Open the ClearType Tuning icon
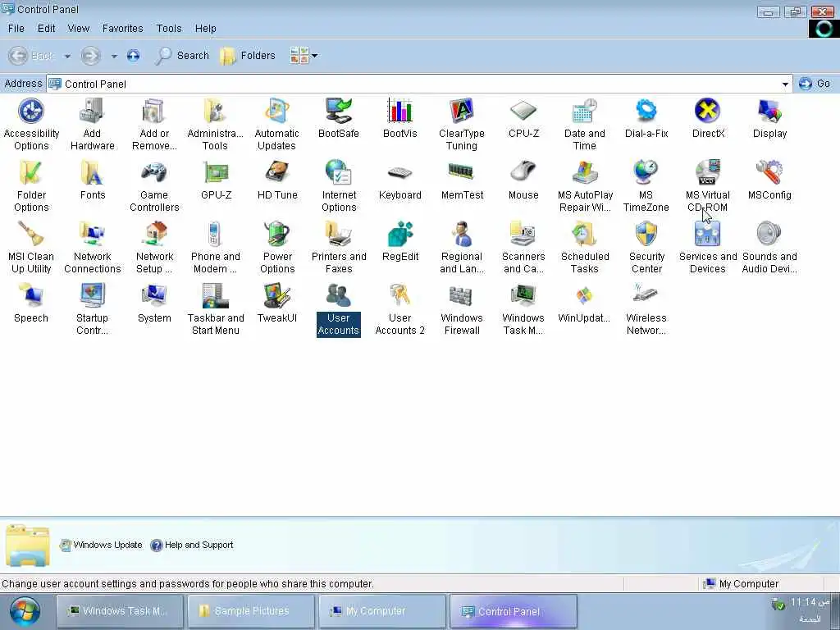 tap(462, 111)
